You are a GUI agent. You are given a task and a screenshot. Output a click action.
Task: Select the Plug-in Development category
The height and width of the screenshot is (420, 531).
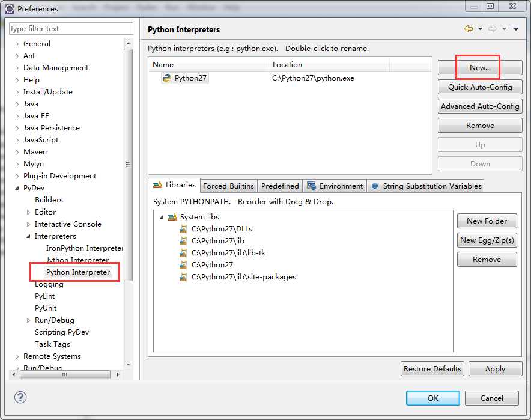point(59,176)
